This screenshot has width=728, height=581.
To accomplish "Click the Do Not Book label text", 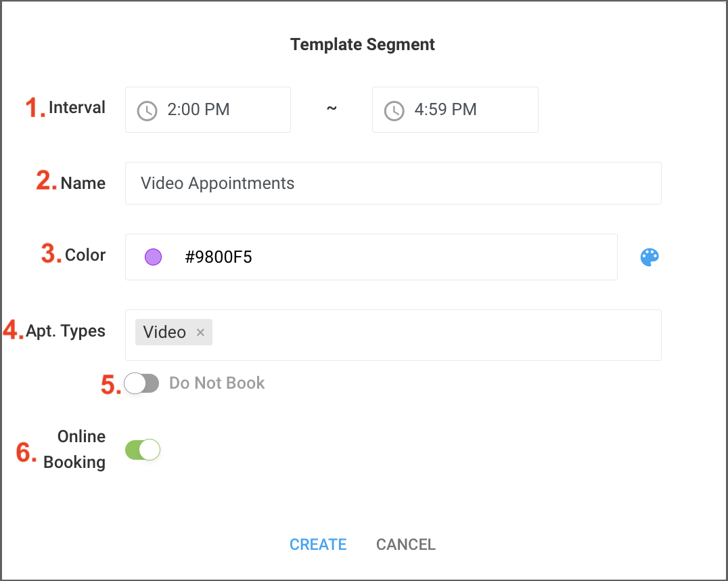I will click(217, 383).
